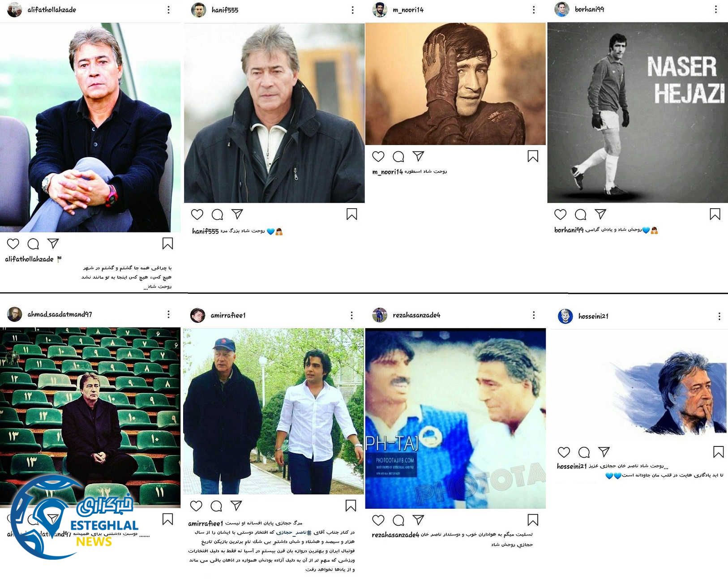Open borhani99's profile from username header
Screen dimensions: 728x579
tap(589, 9)
